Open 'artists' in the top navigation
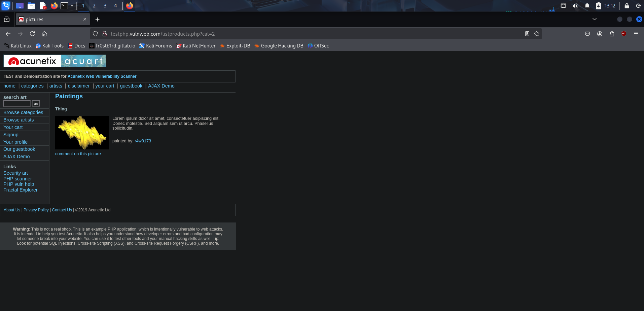The width and height of the screenshot is (644, 311). pyautogui.click(x=56, y=86)
